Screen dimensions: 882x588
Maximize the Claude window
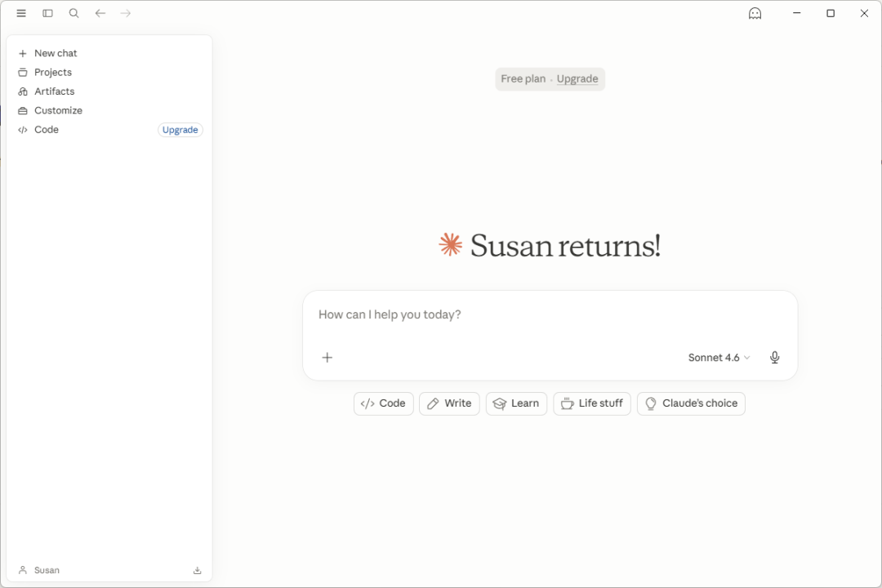point(831,13)
